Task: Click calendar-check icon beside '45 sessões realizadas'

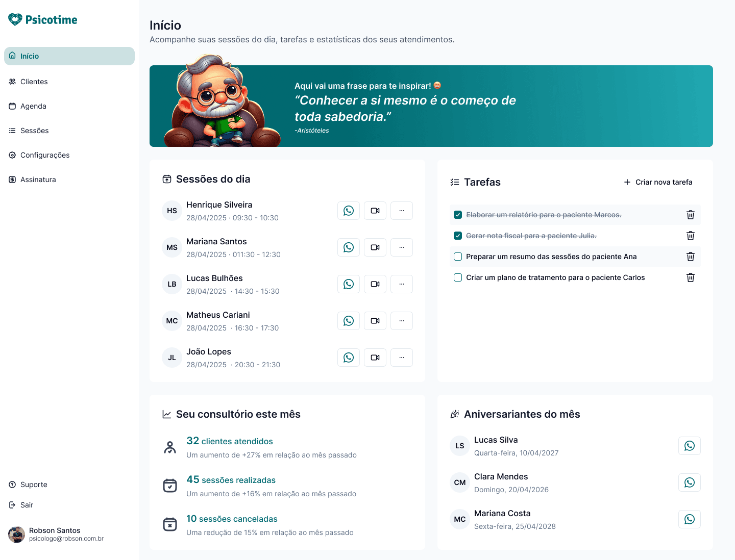Action: click(170, 486)
